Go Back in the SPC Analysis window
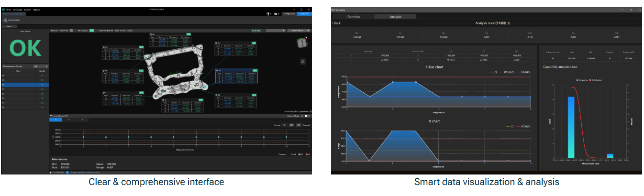Viewport: 644px width, 196px height. (x=336, y=23)
